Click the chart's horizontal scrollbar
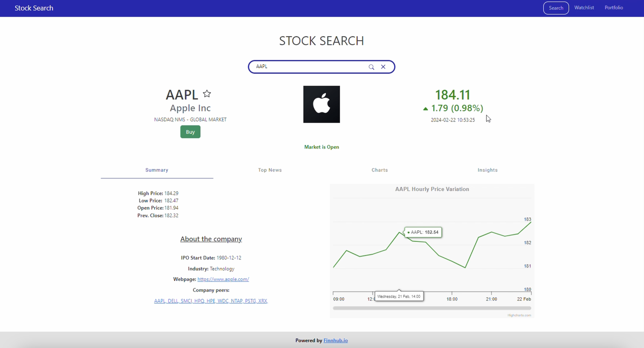The image size is (644, 348). [x=432, y=308]
